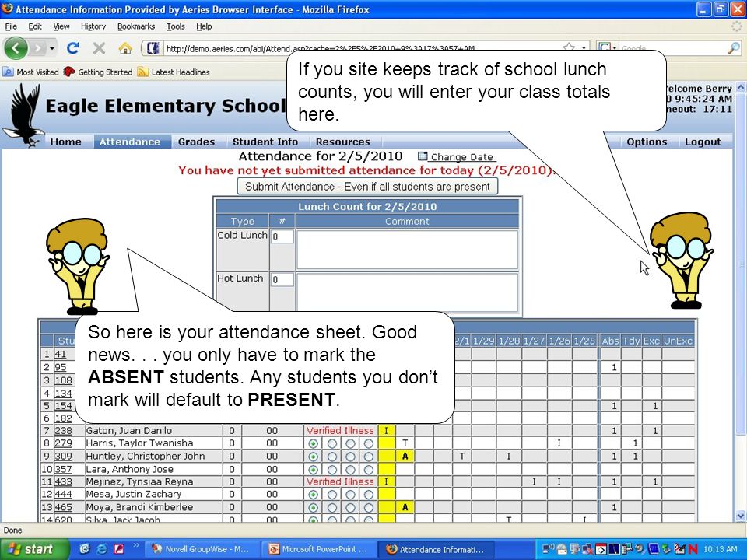
Task: Open the Options page
Action: click(x=647, y=142)
